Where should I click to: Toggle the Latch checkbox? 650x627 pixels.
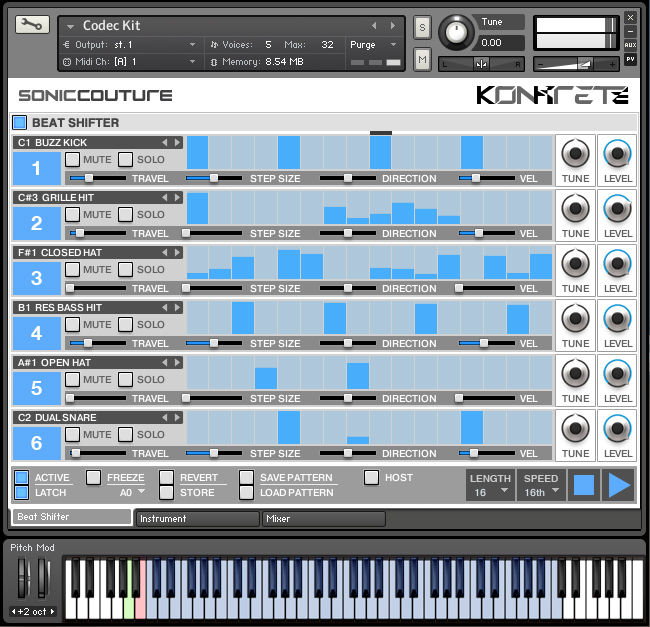click(22, 493)
